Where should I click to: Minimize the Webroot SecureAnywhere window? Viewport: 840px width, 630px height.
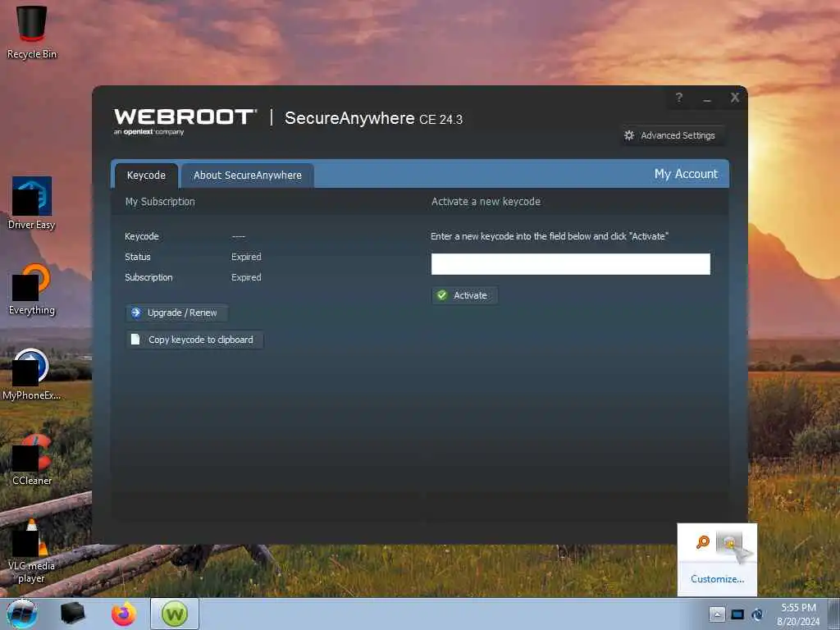coord(707,99)
